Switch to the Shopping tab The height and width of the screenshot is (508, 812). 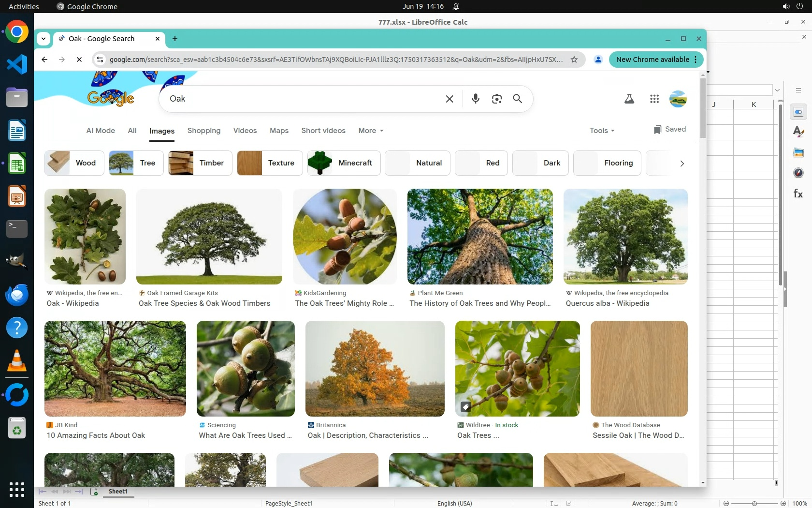click(203, 131)
